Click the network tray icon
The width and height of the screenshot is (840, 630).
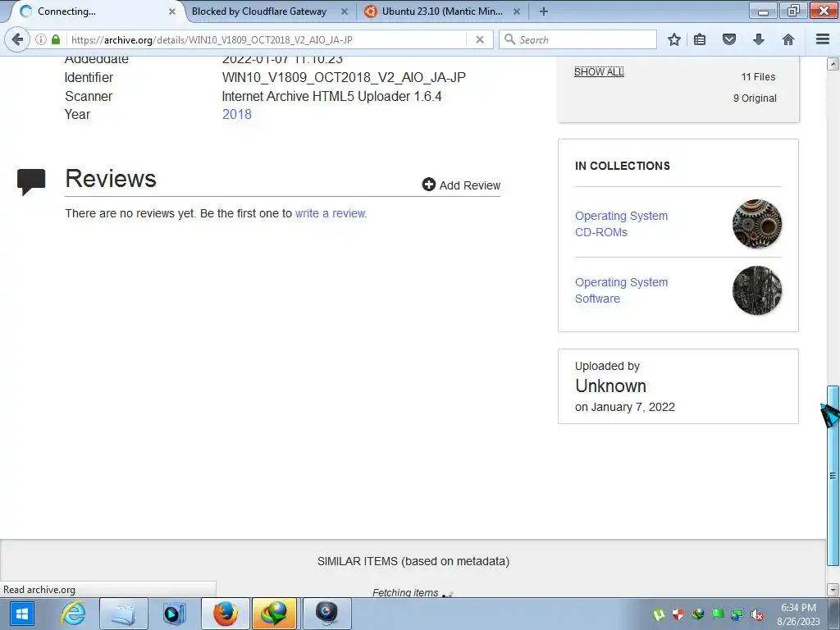click(737, 615)
